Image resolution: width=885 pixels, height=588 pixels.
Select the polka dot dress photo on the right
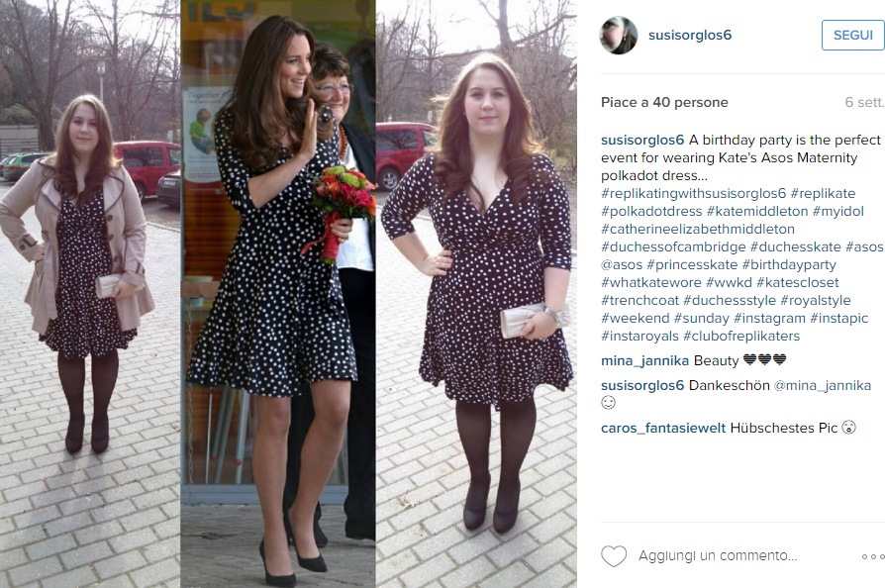tap(476, 294)
